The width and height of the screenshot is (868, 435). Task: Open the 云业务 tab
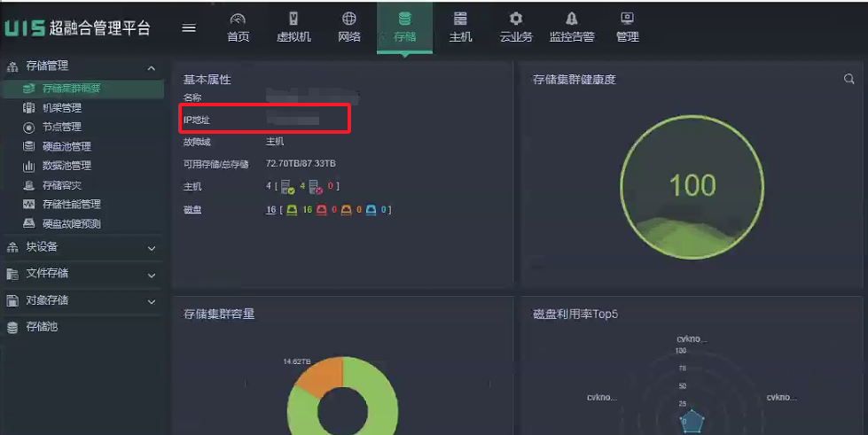516,27
